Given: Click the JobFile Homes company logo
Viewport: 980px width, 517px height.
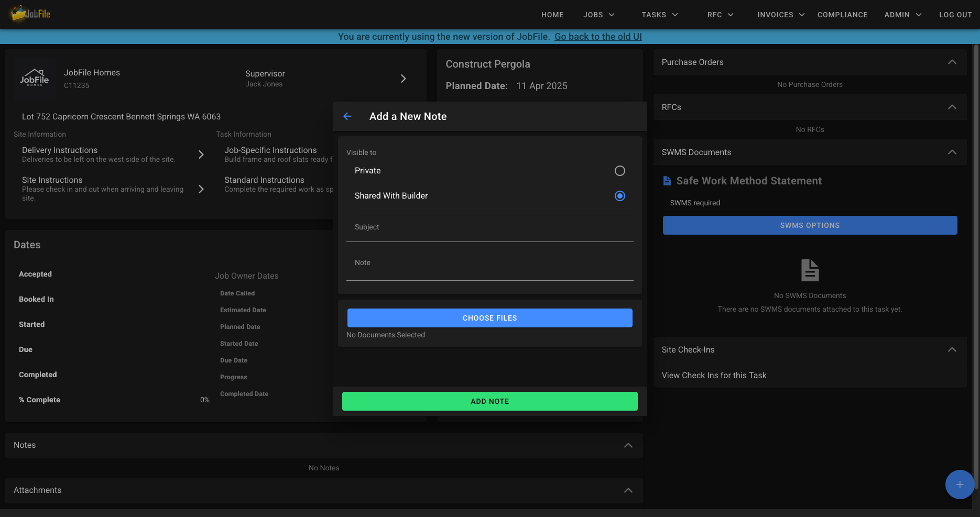Looking at the screenshot, I should pyautogui.click(x=35, y=79).
